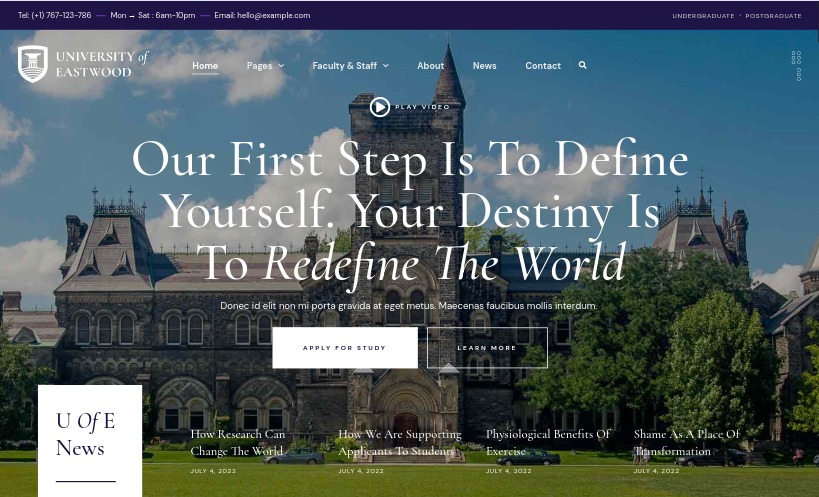819x497 pixels.
Task: Click the July 4, 2022 date under Physiological Benefits
Action: 508,471
